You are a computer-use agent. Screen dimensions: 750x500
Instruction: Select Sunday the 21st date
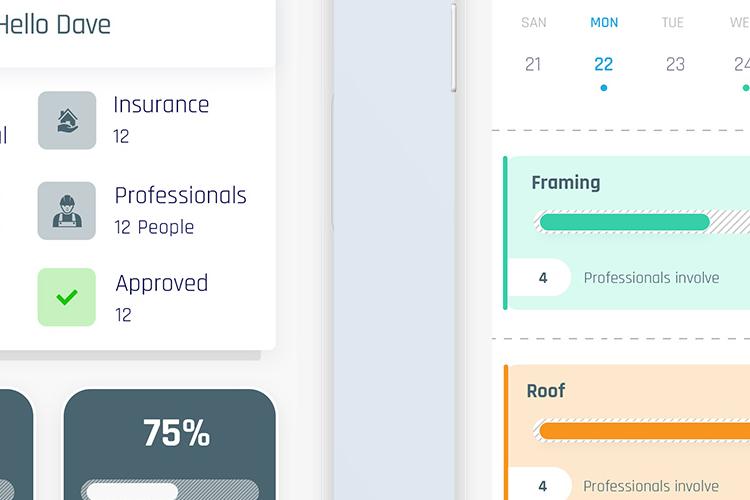pyautogui.click(x=533, y=64)
